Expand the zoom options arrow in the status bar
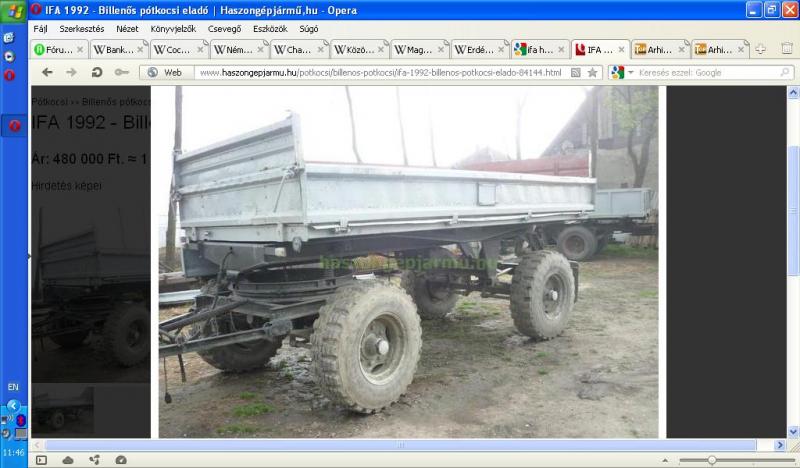The image size is (800, 468). point(665,460)
